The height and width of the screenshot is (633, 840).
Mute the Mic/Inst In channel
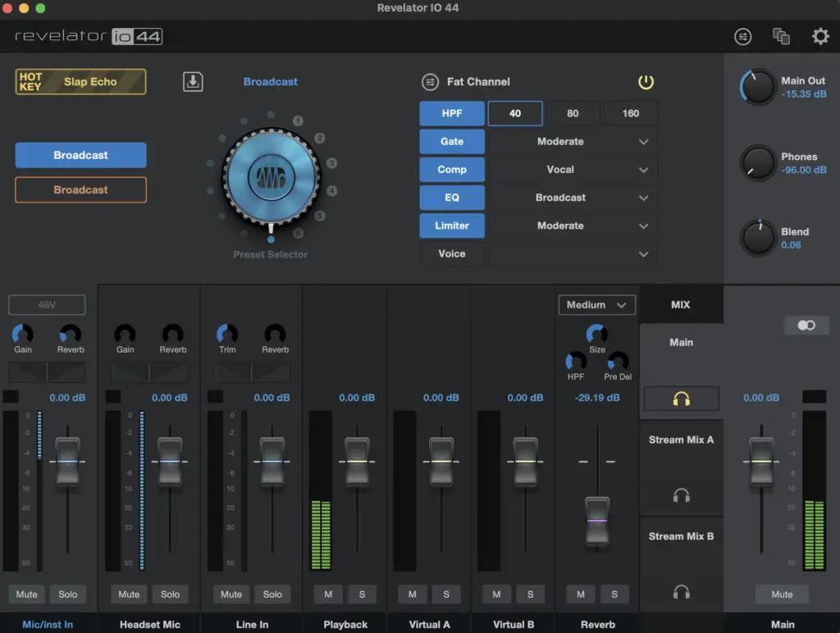tap(27, 594)
